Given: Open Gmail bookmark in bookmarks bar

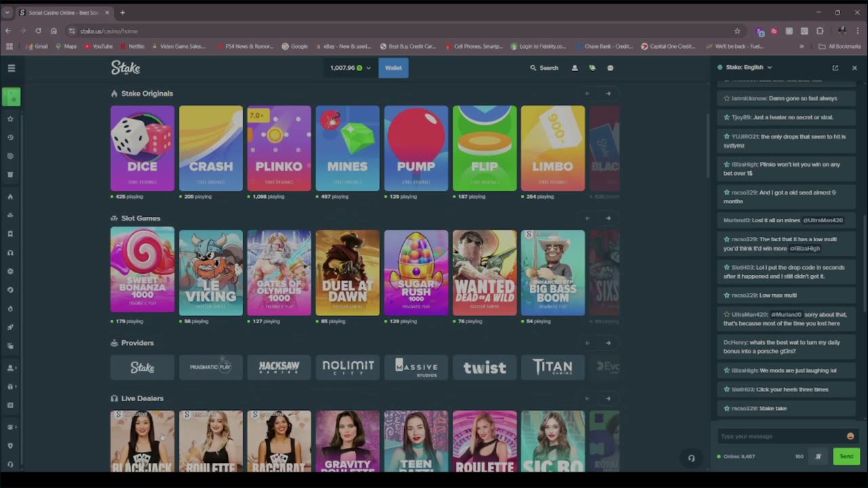Looking at the screenshot, I should (36, 46).
